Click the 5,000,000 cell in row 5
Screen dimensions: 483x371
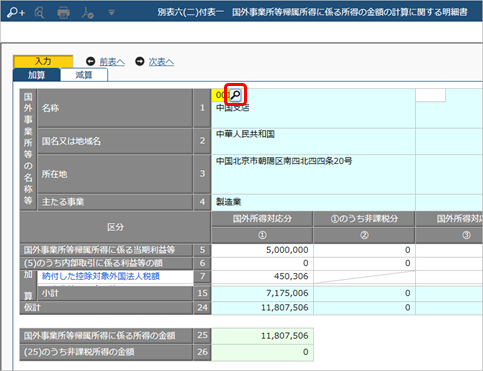(262, 250)
